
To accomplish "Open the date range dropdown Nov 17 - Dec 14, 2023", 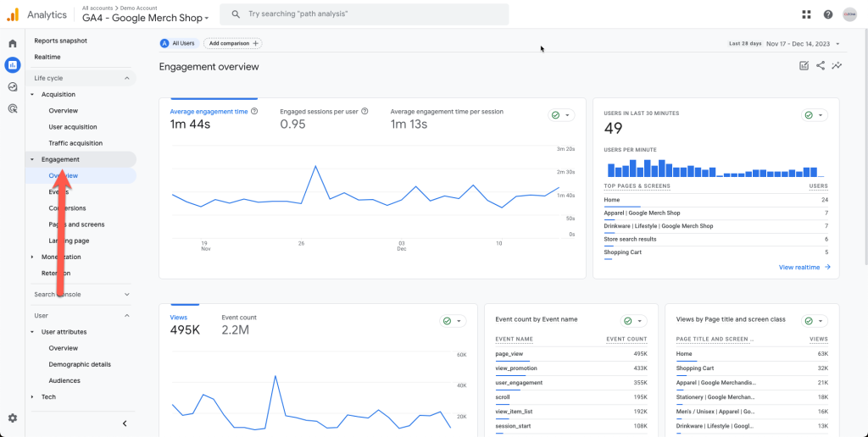I will pos(804,44).
